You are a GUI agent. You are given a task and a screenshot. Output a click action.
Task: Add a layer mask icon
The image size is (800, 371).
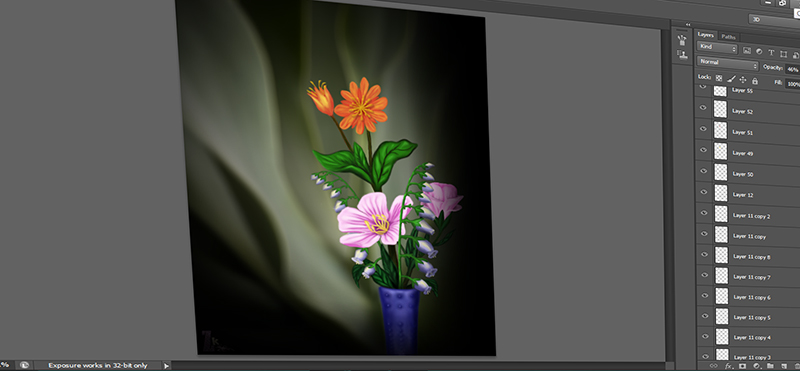[x=742, y=366]
